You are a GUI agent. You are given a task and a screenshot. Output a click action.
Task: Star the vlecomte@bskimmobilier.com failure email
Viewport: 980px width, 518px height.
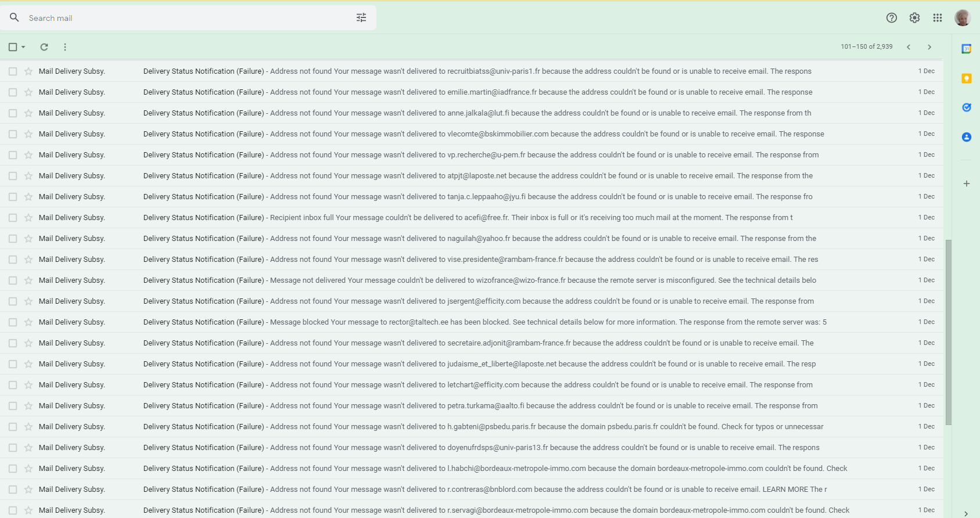pos(28,134)
